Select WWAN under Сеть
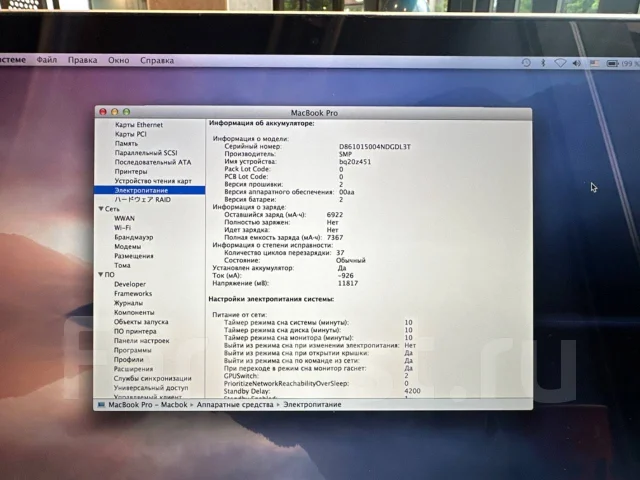Image resolution: width=640 pixels, height=480 pixels. pyautogui.click(x=124, y=218)
